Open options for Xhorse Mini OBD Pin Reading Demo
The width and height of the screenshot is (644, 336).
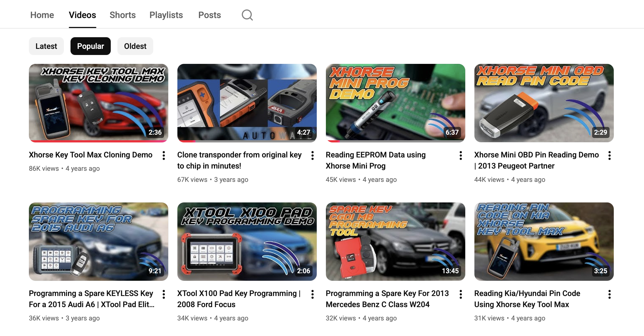click(x=610, y=156)
